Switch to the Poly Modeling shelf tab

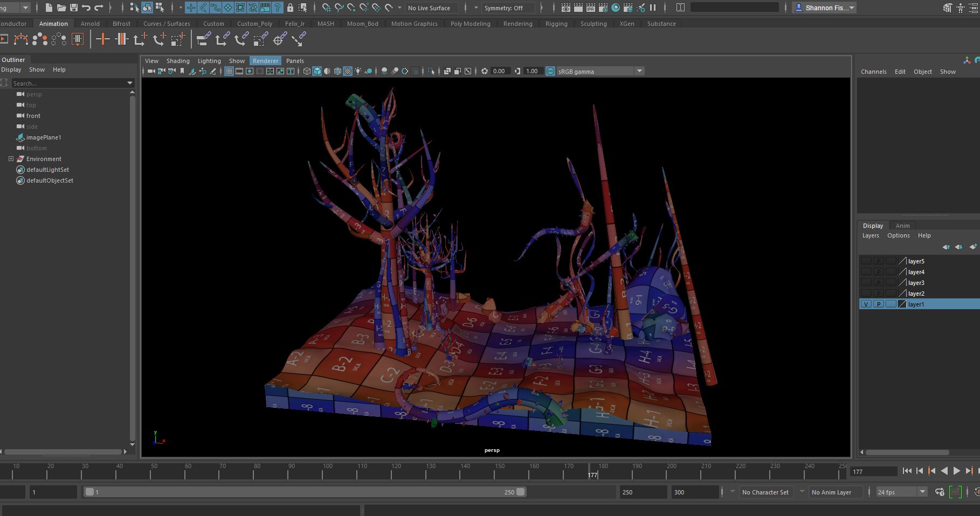[x=470, y=23]
